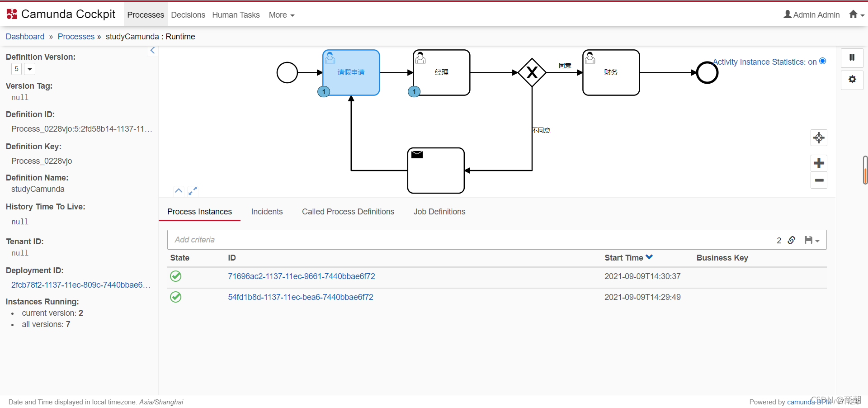Select the 请假申请 user task node
Viewport: 868px width, 408px height.
click(x=351, y=72)
